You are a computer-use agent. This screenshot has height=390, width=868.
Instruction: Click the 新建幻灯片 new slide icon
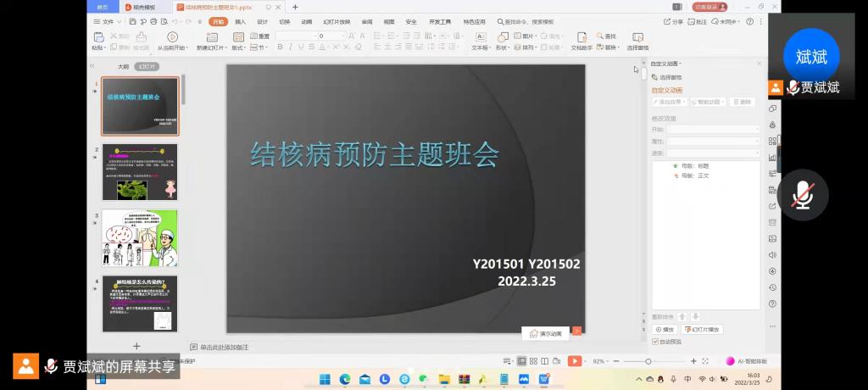pos(210,36)
